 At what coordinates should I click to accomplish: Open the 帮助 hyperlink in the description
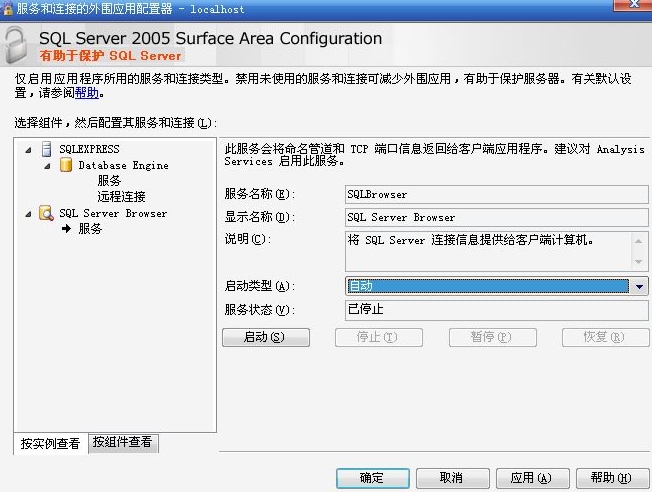pos(87,92)
